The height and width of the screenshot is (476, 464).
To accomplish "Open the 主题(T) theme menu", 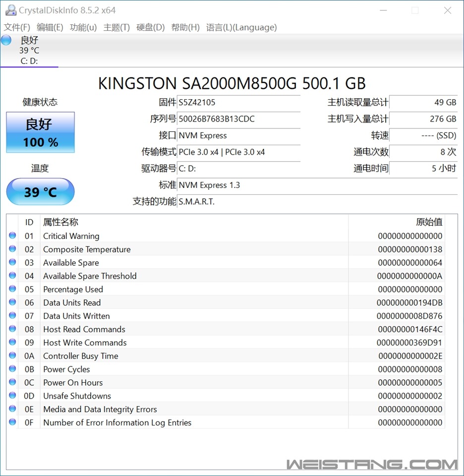I will pyautogui.click(x=116, y=27).
